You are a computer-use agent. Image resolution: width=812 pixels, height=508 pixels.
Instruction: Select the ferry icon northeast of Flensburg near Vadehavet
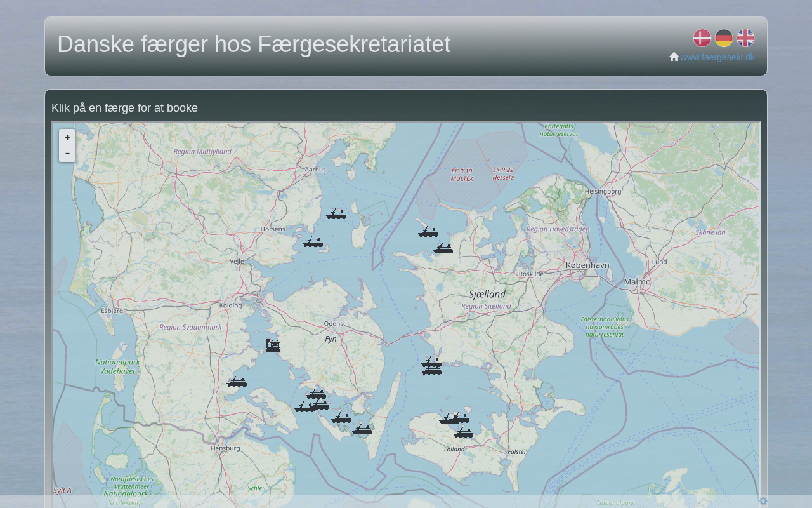coord(237,382)
